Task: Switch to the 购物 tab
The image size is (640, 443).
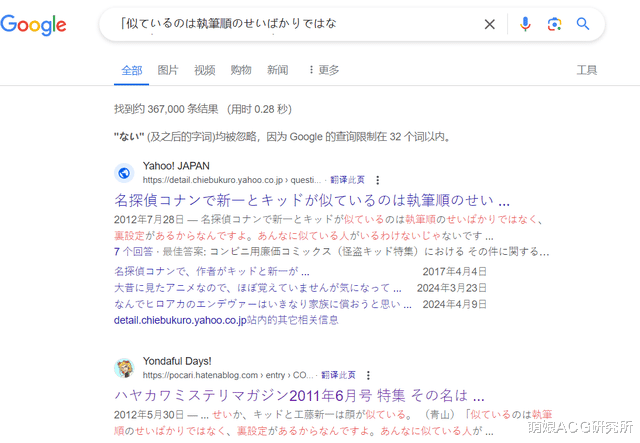Action: pos(241,70)
